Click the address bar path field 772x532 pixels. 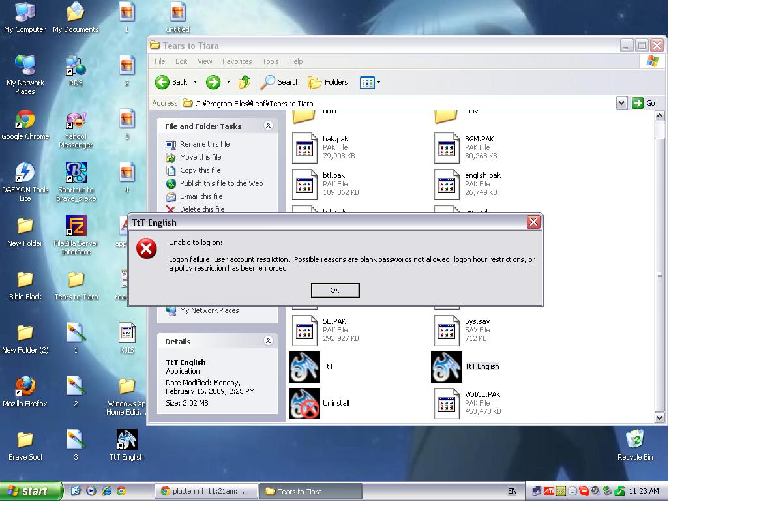click(x=399, y=104)
